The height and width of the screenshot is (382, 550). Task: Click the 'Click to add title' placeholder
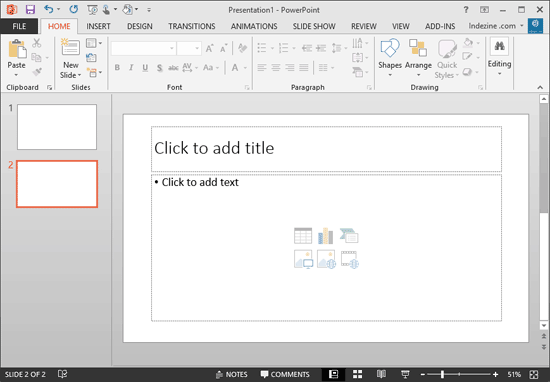(326, 149)
